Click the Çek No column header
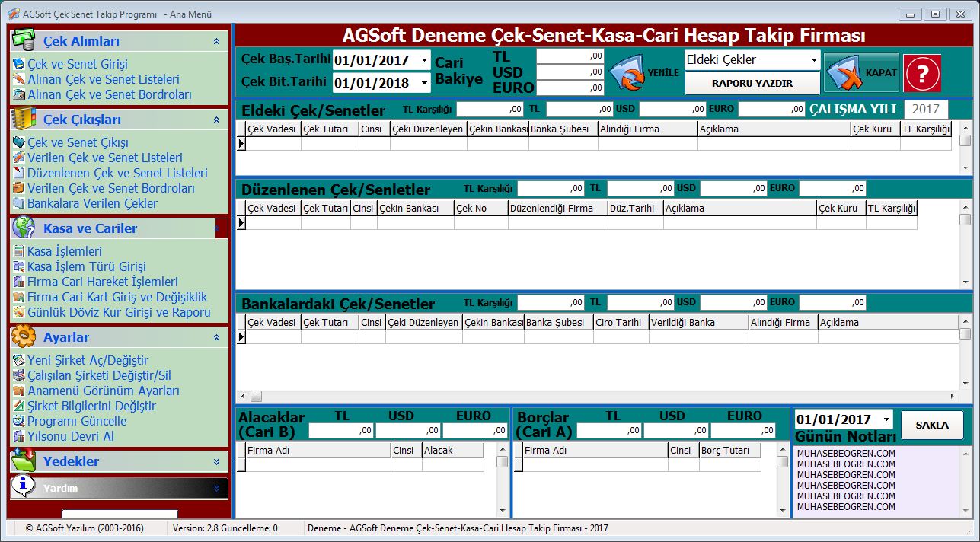This screenshot has height=542, width=980. tap(480, 209)
